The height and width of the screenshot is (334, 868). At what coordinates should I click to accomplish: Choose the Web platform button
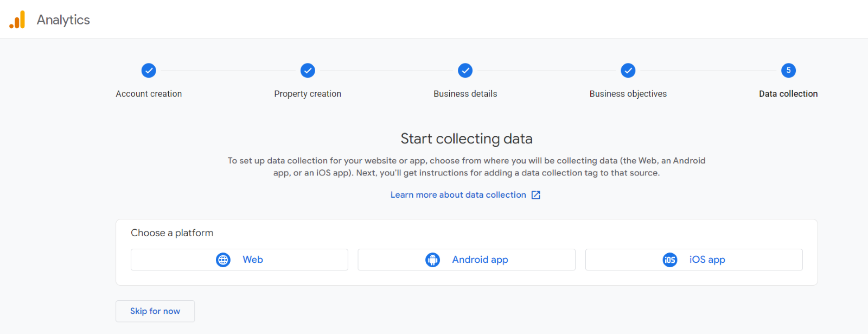click(x=239, y=260)
